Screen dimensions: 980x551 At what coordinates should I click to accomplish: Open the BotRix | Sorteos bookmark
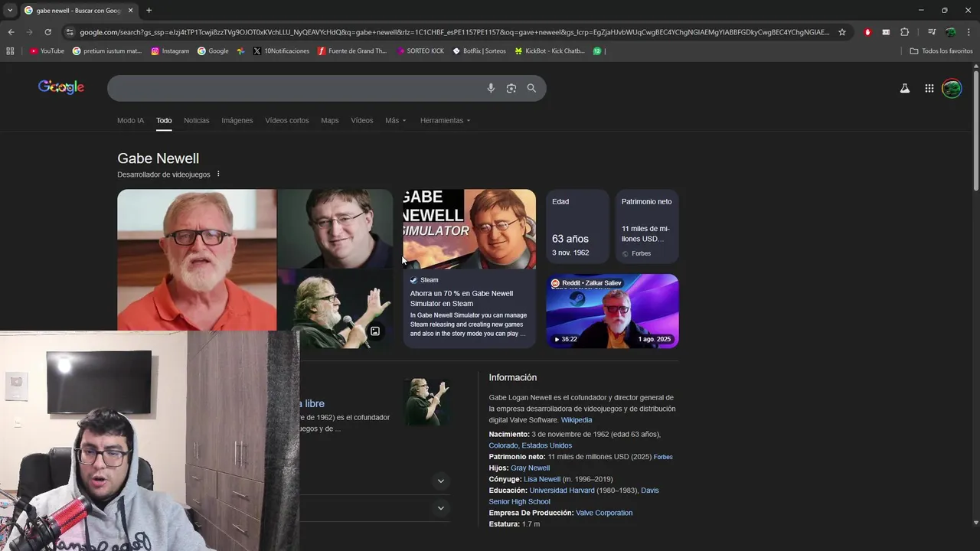[479, 51]
